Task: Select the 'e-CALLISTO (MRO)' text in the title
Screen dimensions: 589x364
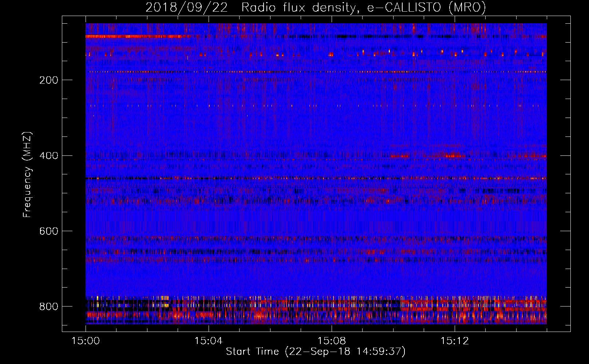Action: pos(426,7)
